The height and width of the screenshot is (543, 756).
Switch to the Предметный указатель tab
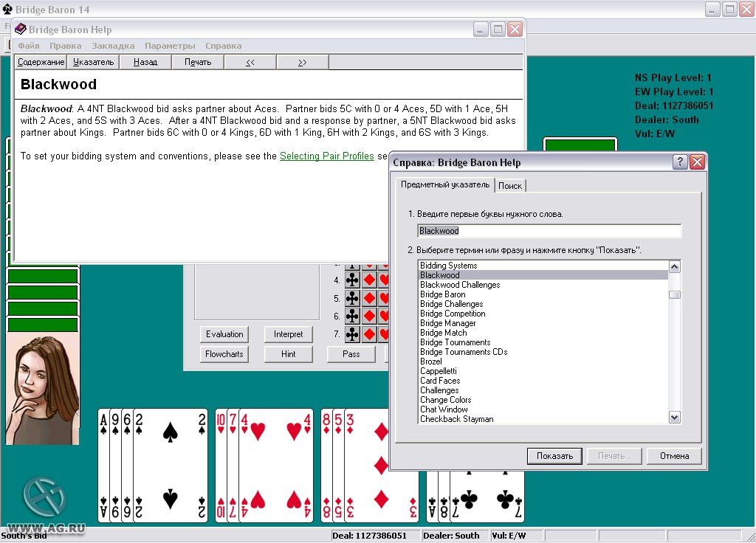click(445, 184)
